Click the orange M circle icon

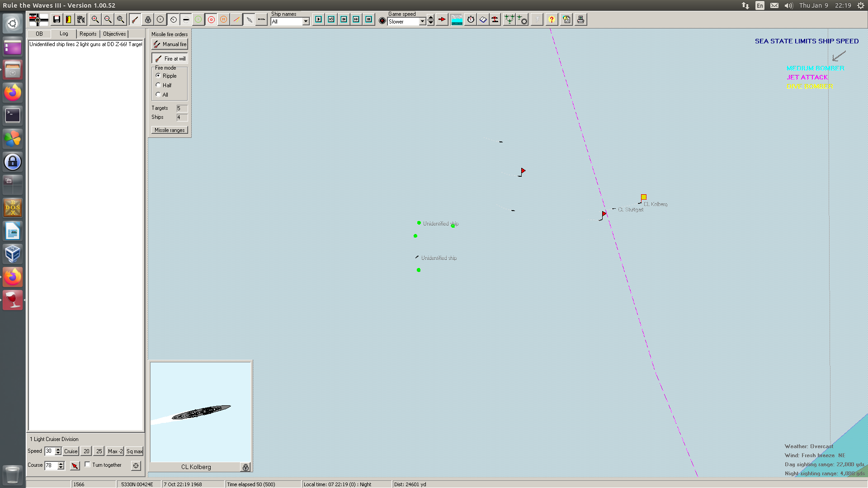click(x=224, y=19)
